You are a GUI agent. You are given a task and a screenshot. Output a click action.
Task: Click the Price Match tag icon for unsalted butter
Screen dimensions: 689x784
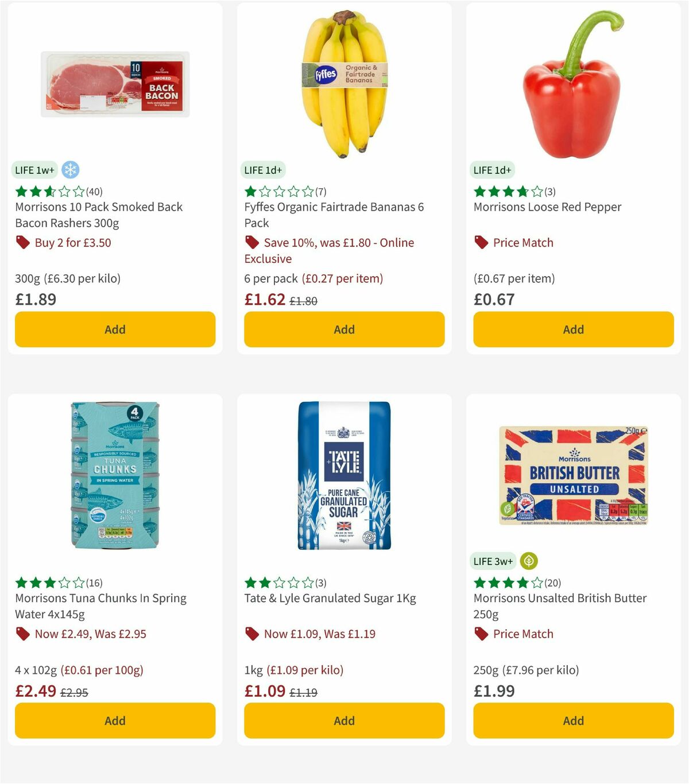click(x=481, y=634)
